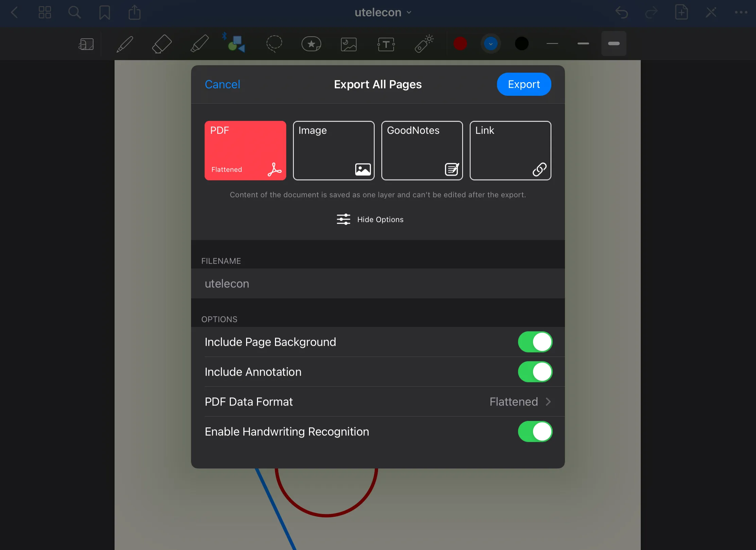Activate the Laser pointer tool

424,44
